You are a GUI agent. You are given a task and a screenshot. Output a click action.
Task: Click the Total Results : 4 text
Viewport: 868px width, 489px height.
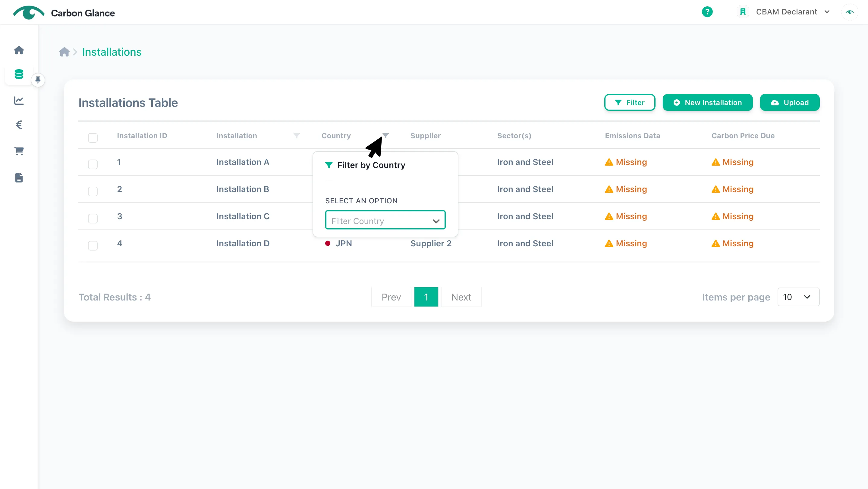(115, 297)
